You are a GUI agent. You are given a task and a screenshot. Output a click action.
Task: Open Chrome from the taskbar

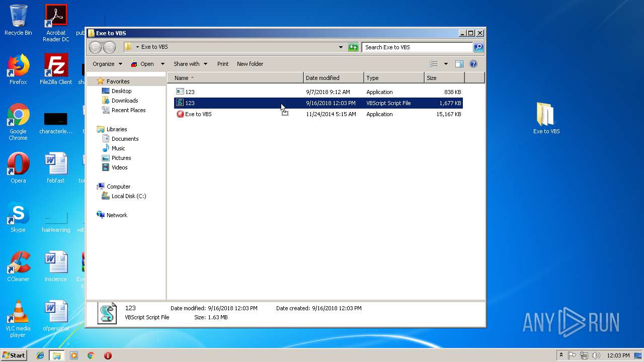[x=91, y=355]
